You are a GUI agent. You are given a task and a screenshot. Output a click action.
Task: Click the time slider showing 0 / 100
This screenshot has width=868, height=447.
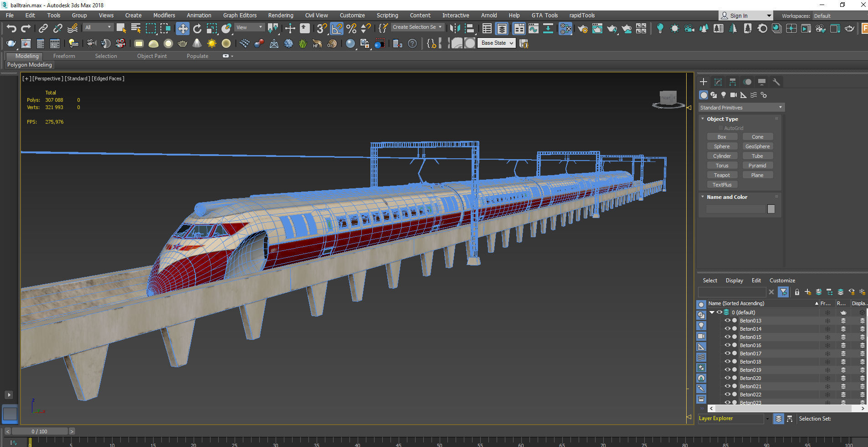pos(39,431)
